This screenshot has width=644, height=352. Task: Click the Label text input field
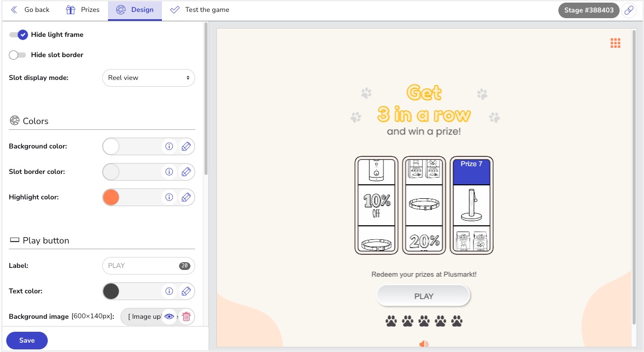click(148, 266)
